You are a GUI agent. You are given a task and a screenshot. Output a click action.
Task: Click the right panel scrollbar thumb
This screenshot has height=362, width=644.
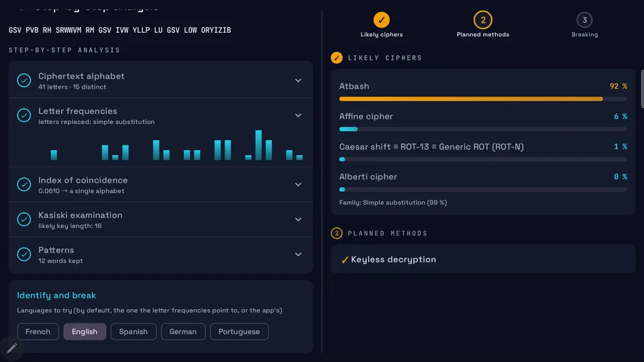pyautogui.click(x=642, y=88)
